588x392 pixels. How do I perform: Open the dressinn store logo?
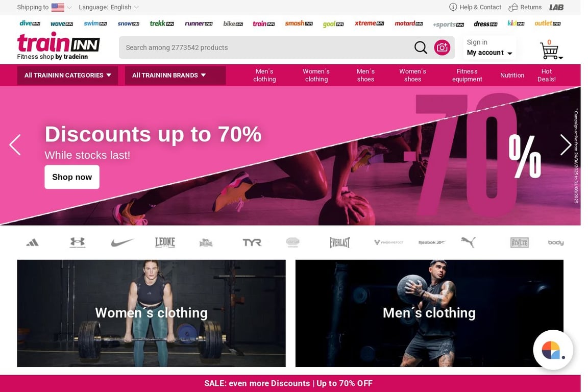485,23
